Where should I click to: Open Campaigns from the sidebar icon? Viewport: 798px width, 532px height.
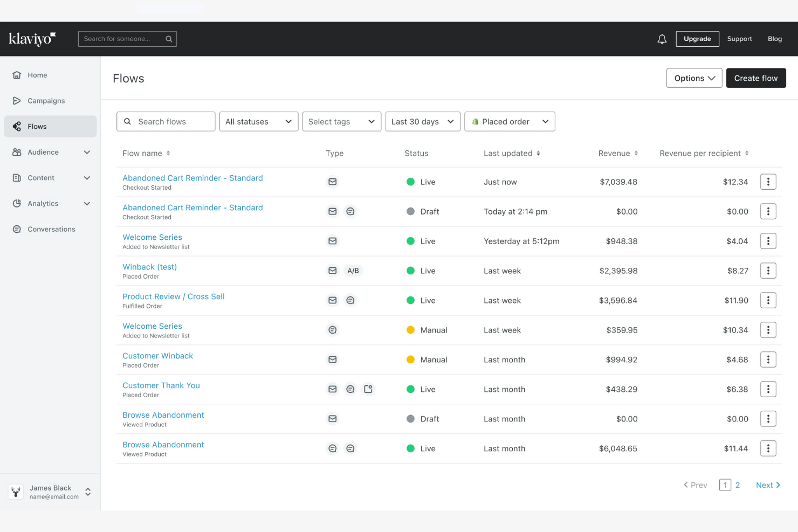(x=17, y=101)
